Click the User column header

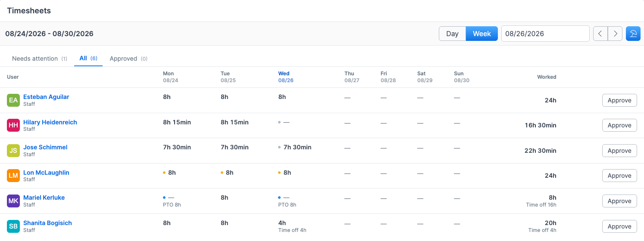[13, 77]
